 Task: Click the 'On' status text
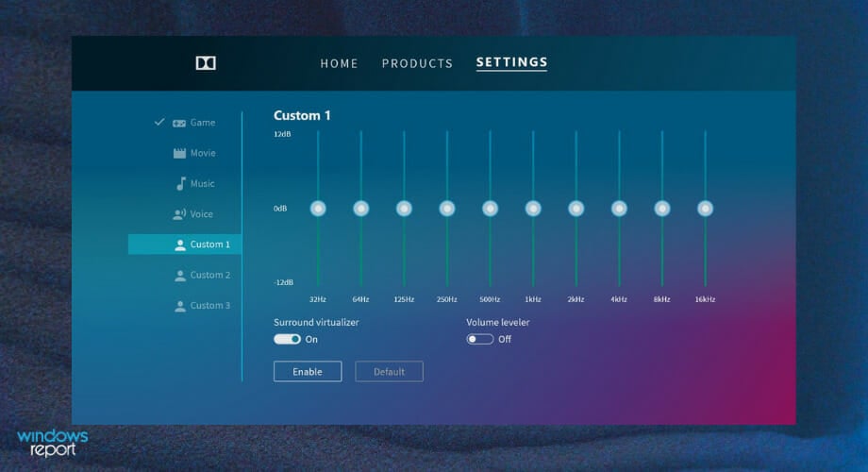311,340
